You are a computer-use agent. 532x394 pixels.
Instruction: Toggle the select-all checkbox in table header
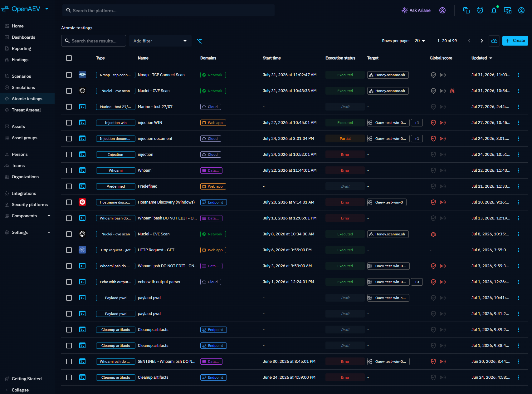click(69, 58)
